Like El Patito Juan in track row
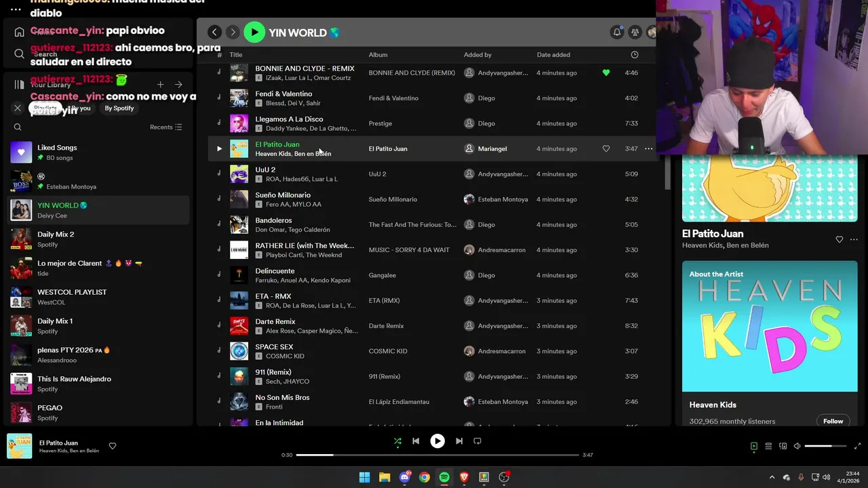Viewport: 868px width, 488px height. [x=606, y=148]
